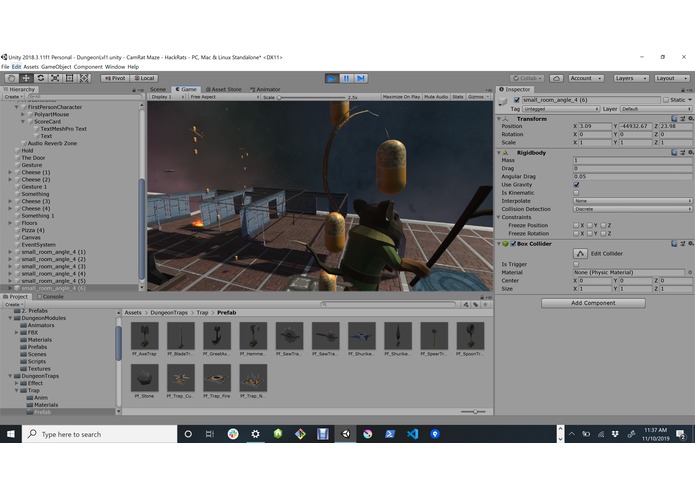695x494 pixels.
Task: Switch to the Console tab
Action: click(x=50, y=297)
